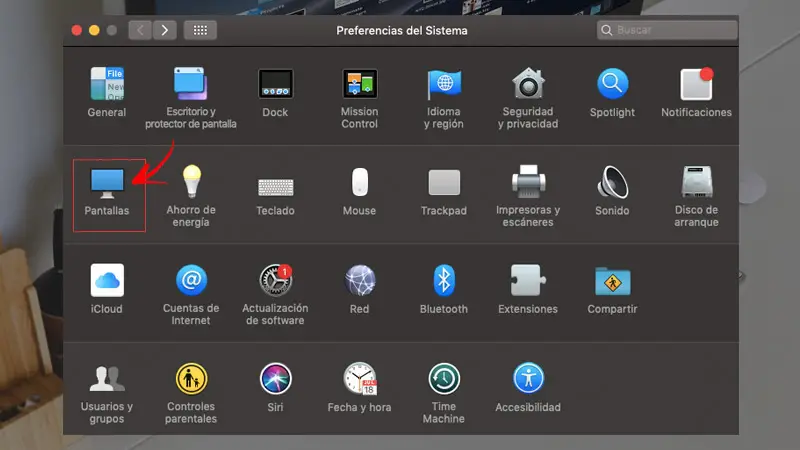This screenshot has height=450, width=800.
Task: Open Impresoras y escáneres pane
Action: 528,196
